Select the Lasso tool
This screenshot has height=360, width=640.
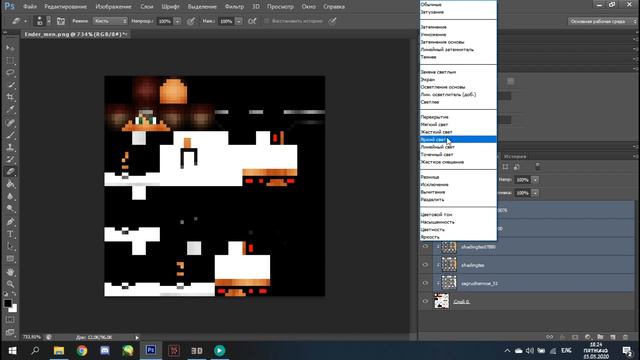pos(10,73)
